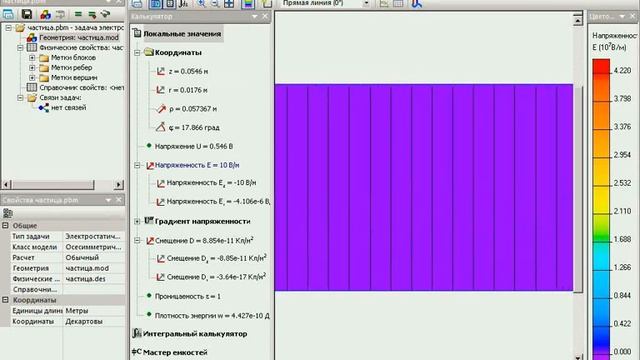This screenshot has height=360, width=640.
Task: Click 'Координаты' value 'Декартовы'
Action: (94, 321)
